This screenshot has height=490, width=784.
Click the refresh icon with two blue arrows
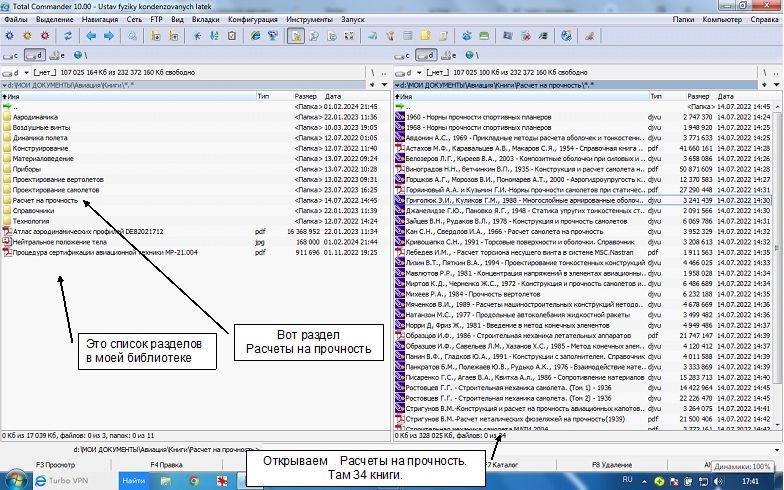[x=68, y=36]
